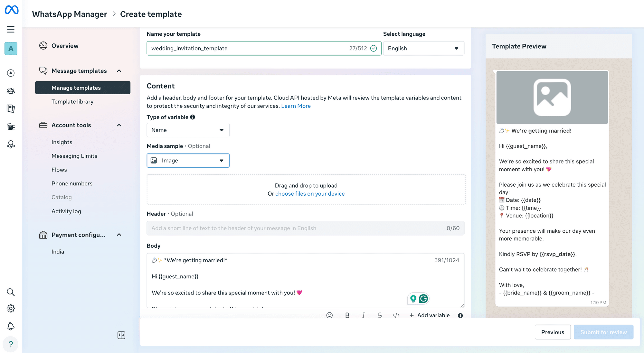644x353 pixels.
Task: Click Add variable button
Action: (430, 315)
